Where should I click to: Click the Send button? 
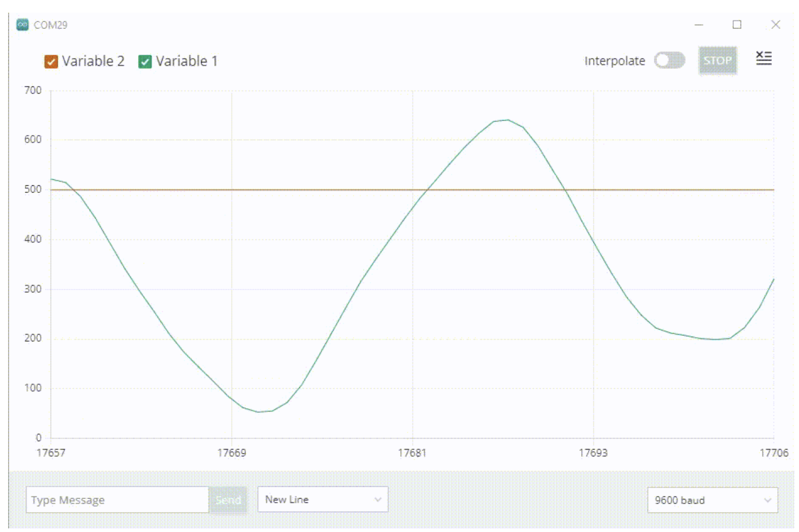click(x=228, y=499)
